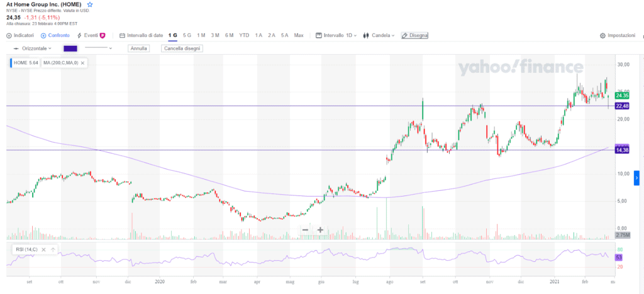This screenshot has height=294, width=644.
Task: Click the Cancella disegni button
Action: point(182,48)
